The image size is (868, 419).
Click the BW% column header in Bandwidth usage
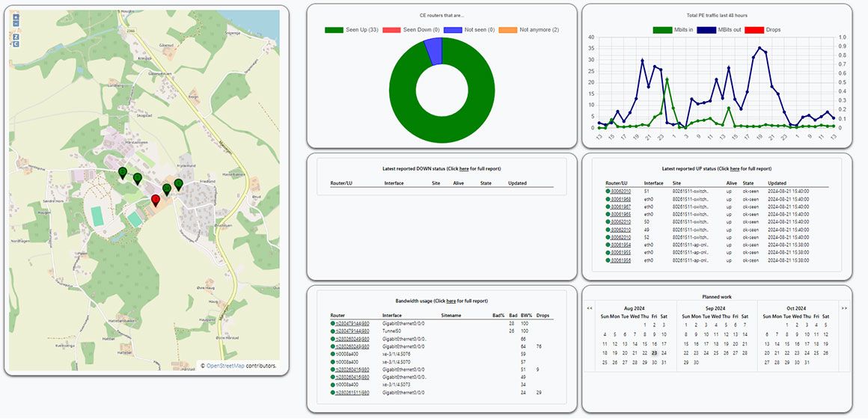point(526,316)
